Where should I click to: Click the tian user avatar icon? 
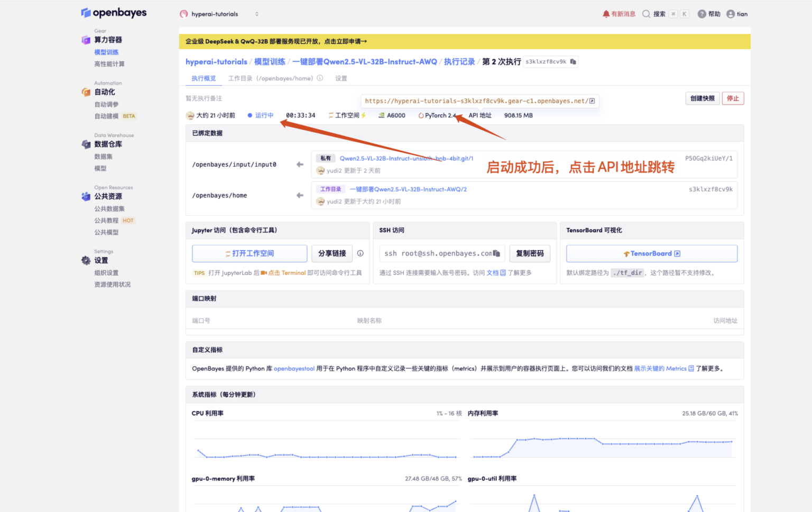(731, 14)
